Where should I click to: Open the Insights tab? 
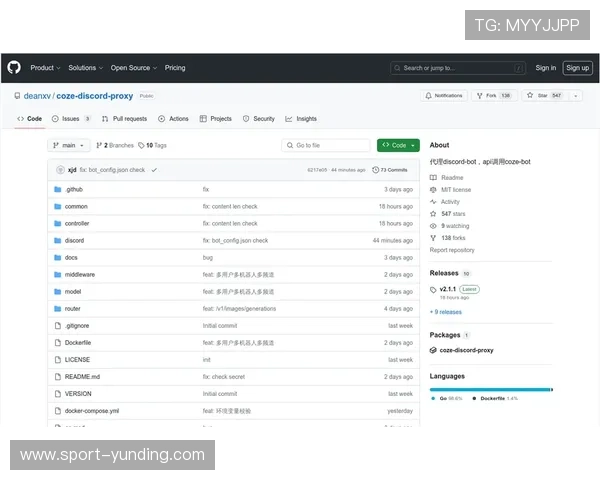pyautogui.click(x=301, y=118)
